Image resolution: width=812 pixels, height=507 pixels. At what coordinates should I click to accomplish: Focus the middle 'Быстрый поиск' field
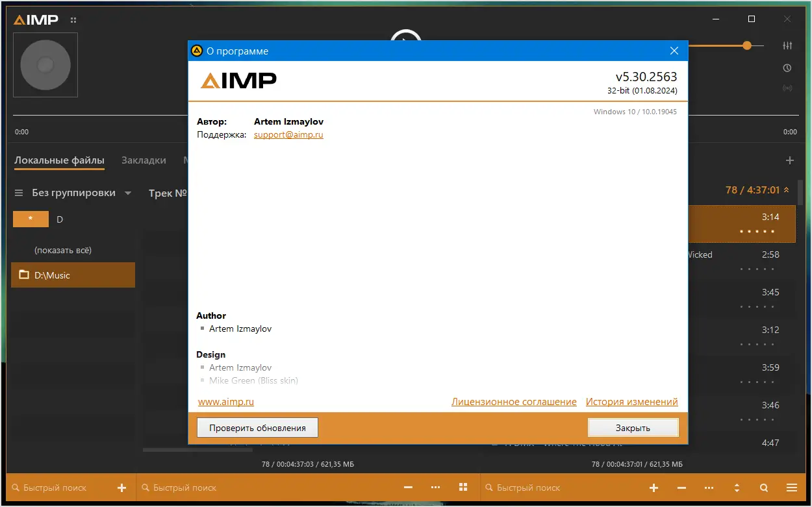(266, 488)
